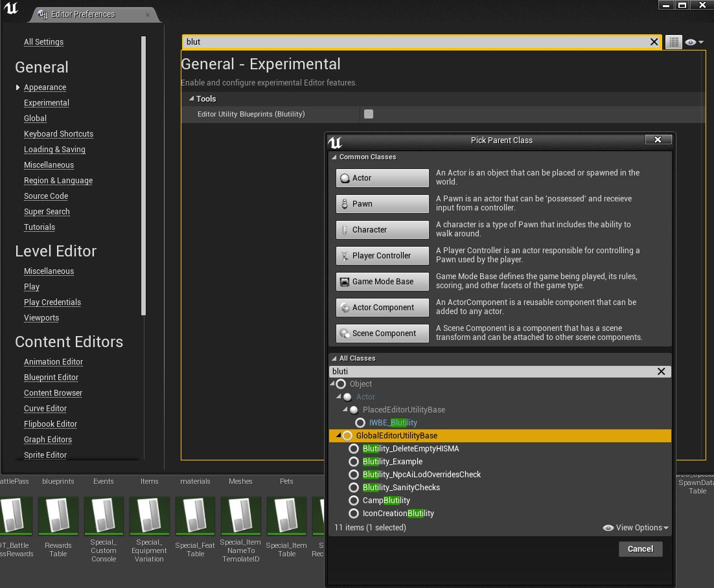Clear the 'bluti' class search field
Screen dimensions: 714x588
pos(661,372)
